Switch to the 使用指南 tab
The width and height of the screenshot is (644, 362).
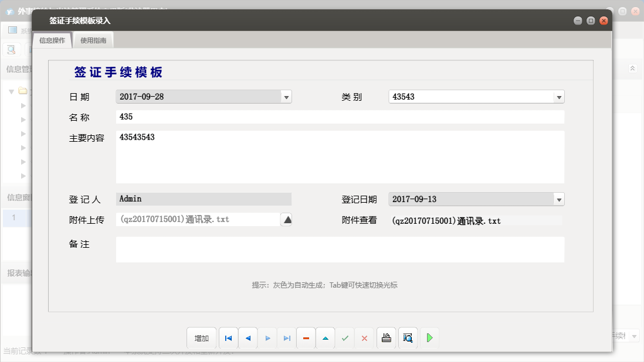[x=93, y=40]
